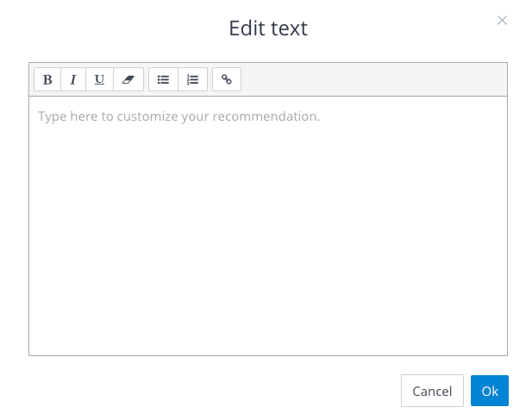Insert a numbered list
532x420 pixels.
193,79
